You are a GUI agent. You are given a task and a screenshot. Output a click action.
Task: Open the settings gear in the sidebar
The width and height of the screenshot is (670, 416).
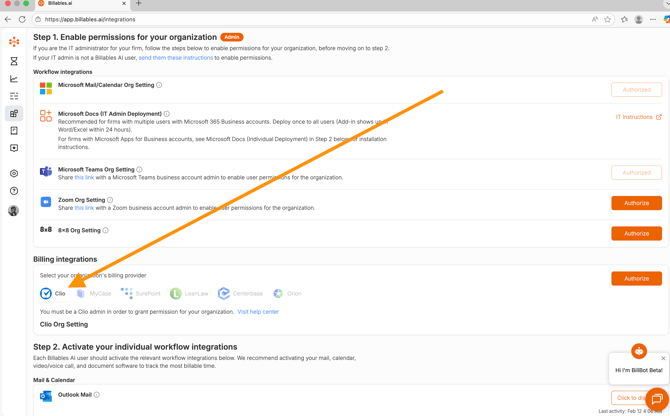(14, 173)
